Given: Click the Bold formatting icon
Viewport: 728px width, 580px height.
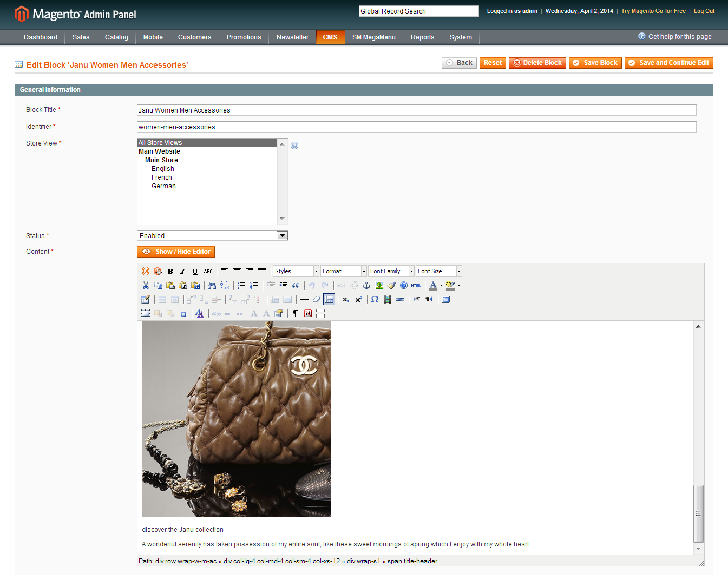Looking at the screenshot, I should tap(170, 271).
